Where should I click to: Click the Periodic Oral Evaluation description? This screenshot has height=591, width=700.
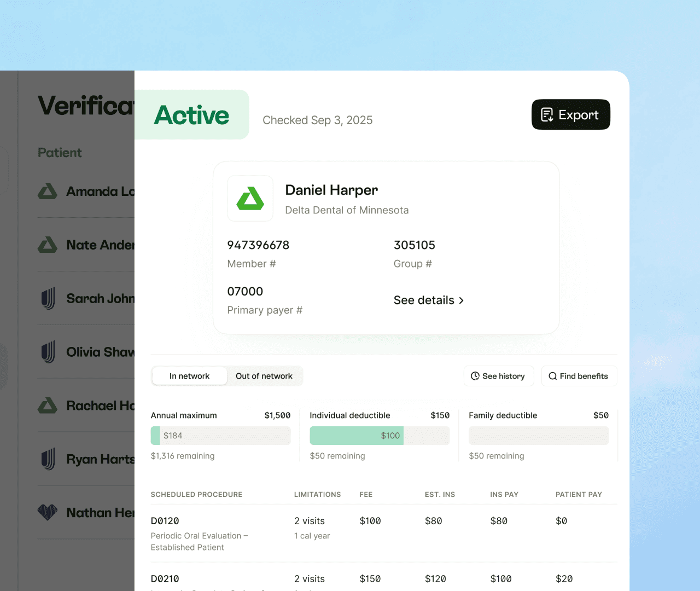pyautogui.click(x=199, y=542)
